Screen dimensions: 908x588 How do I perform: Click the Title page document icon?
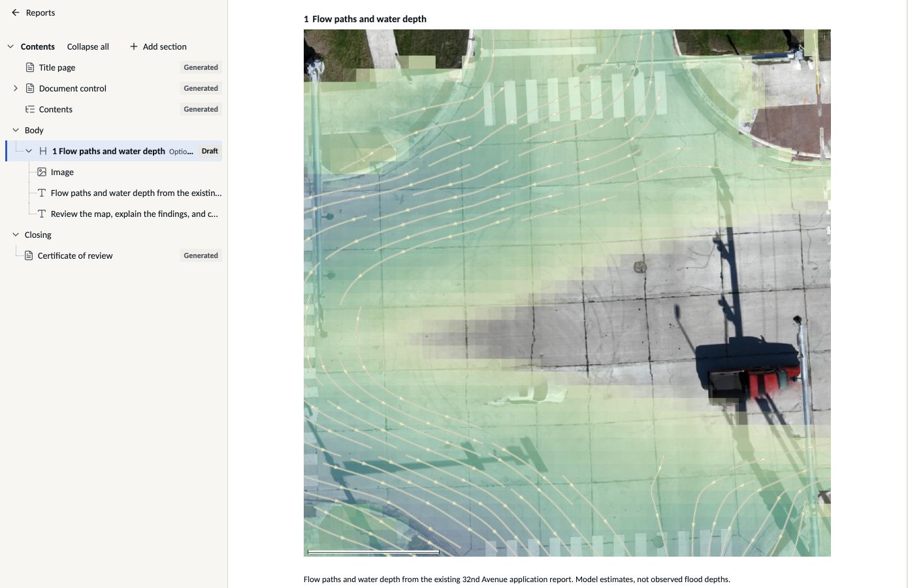[30, 67]
